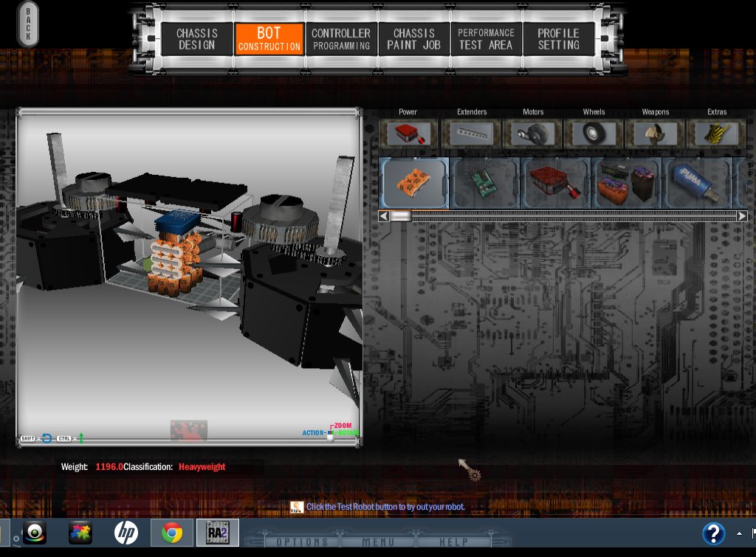Open the Chassis Paint Job tab

pyautogui.click(x=413, y=39)
